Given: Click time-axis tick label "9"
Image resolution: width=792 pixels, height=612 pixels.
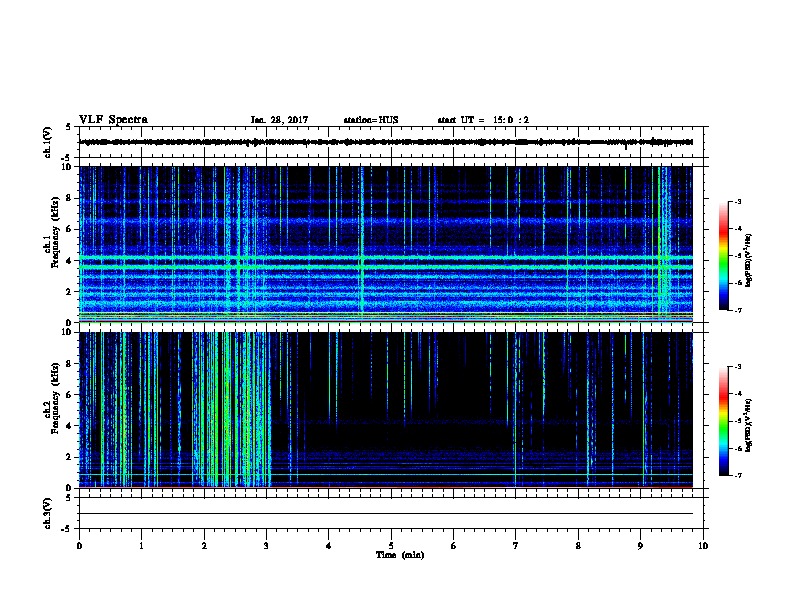Looking at the screenshot, I should [x=640, y=545].
